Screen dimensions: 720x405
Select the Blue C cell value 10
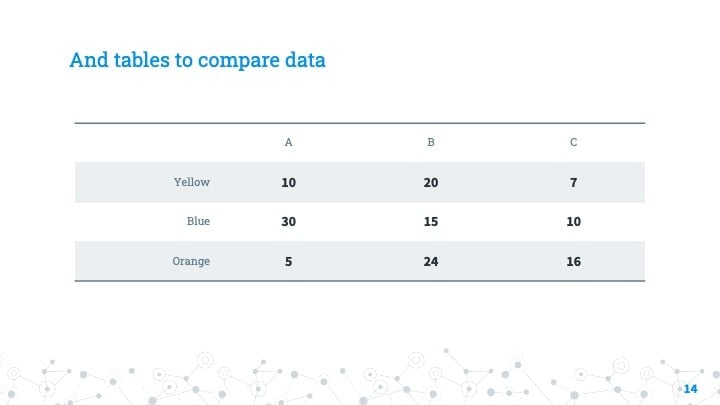click(x=574, y=222)
